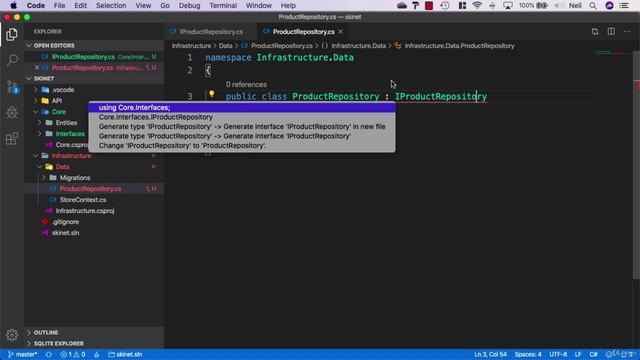
Task: Open Source Control view with badge
Action: click(12, 87)
